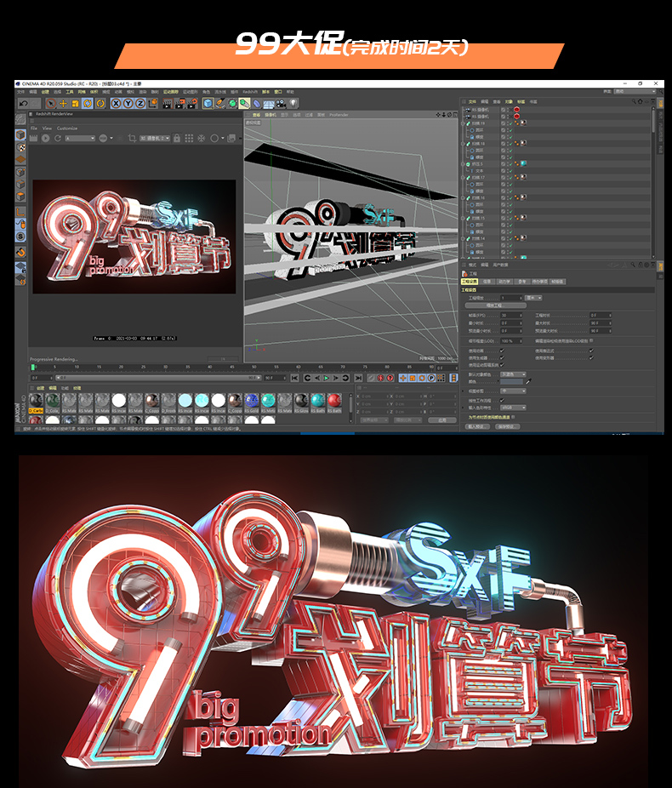
Task: Toggle the Z axis lock
Action: pyautogui.click(x=140, y=104)
